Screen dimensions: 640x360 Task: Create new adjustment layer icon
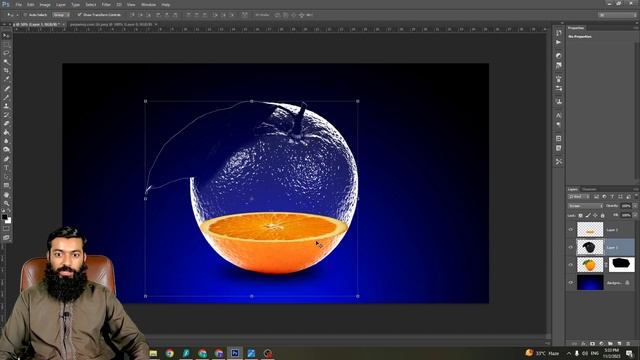click(601, 344)
